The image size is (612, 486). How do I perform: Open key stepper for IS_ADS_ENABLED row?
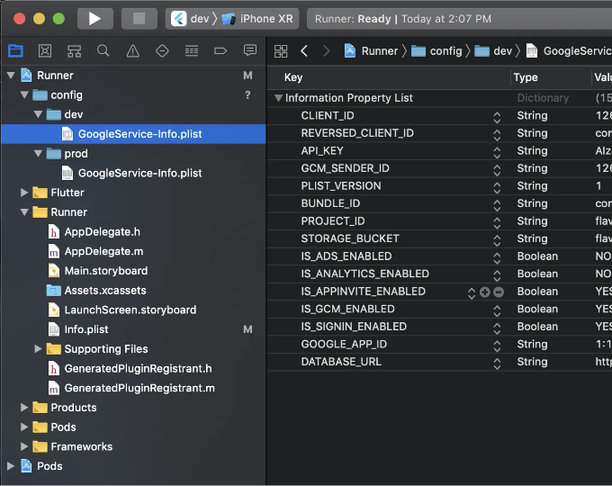tap(497, 258)
